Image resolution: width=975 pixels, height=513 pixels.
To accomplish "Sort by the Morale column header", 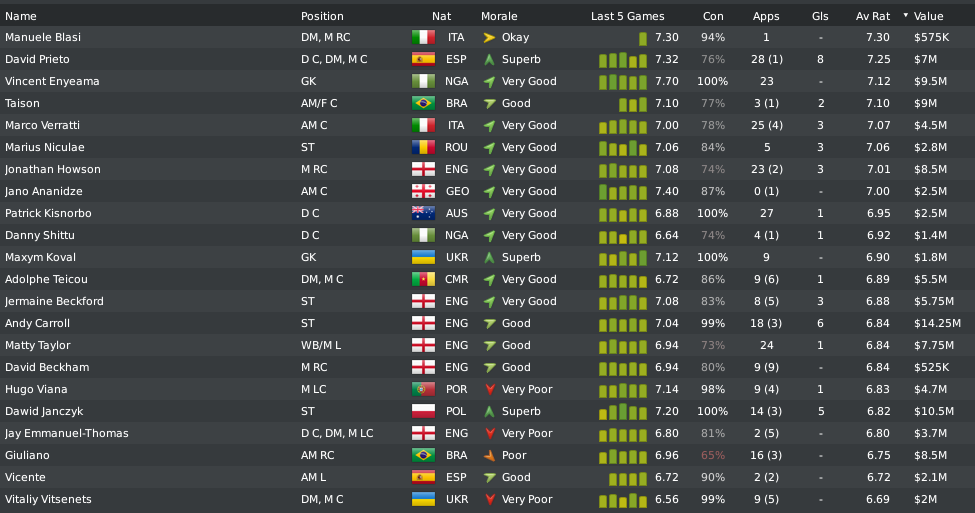I will click(x=499, y=16).
